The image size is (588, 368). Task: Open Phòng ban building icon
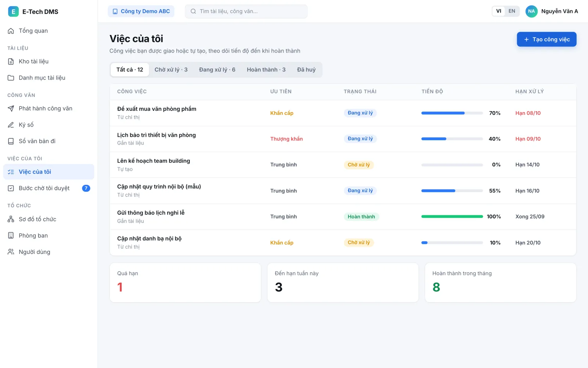tap(11, 236)
